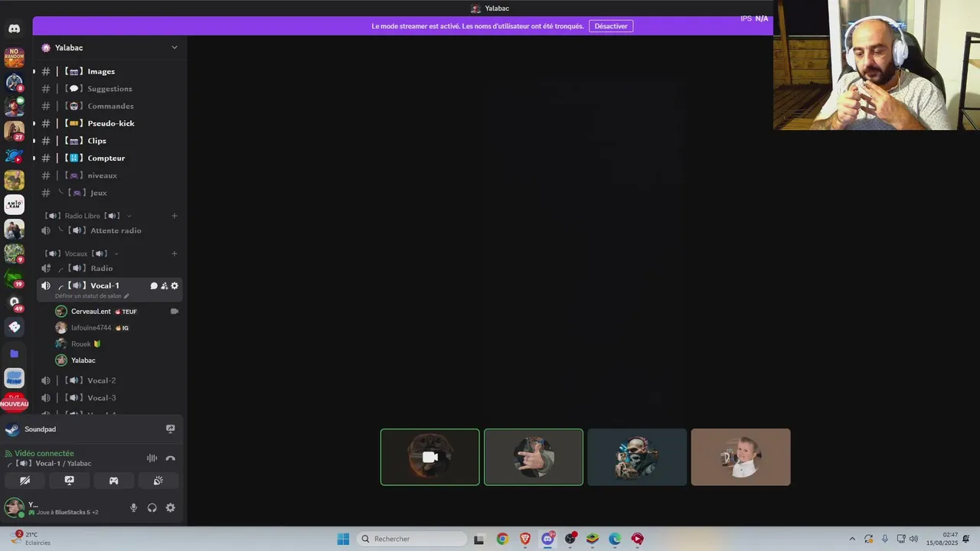Add channel to Vocaux category
Viewport: 980px width, 551px height.
pyautogui.click(x=175, y=253)
